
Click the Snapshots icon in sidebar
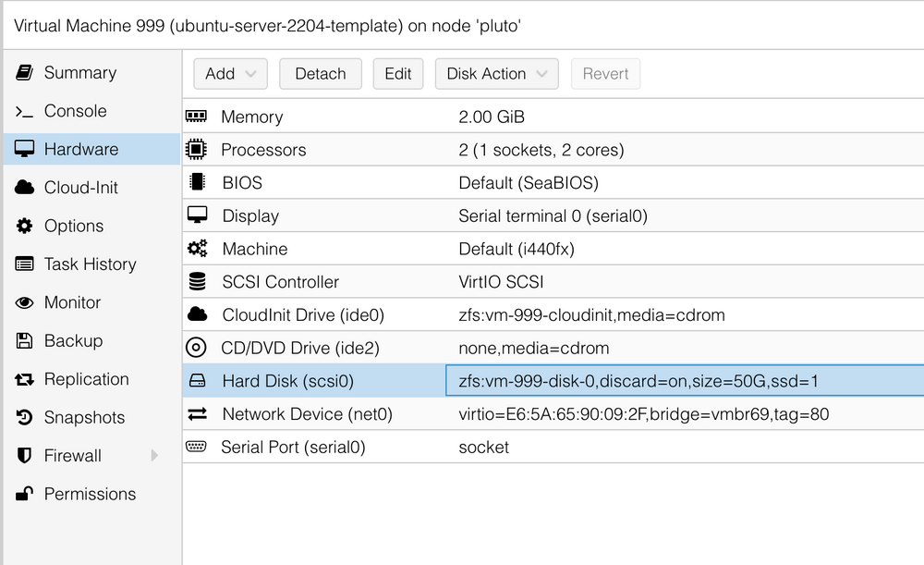(26, 417)
